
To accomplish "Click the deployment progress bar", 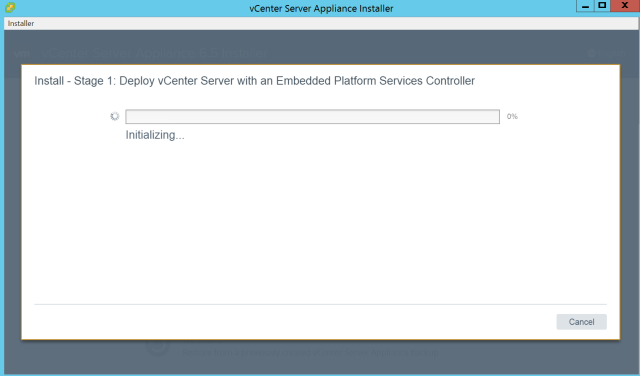I will (312, 116).
